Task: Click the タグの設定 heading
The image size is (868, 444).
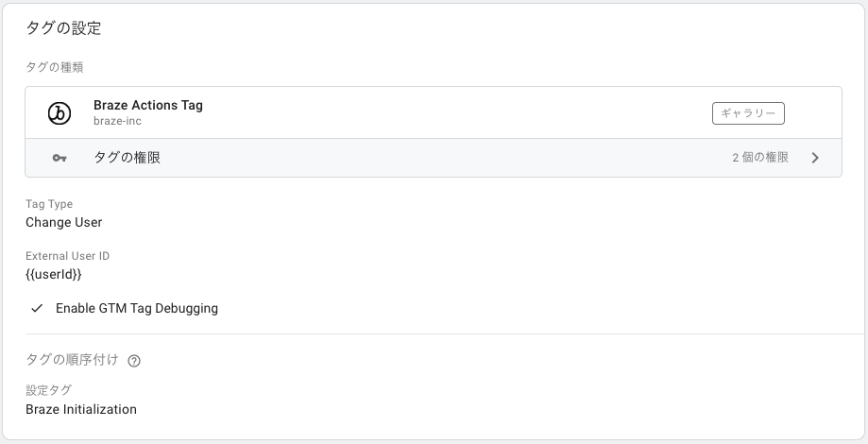Action: (63, 28)
